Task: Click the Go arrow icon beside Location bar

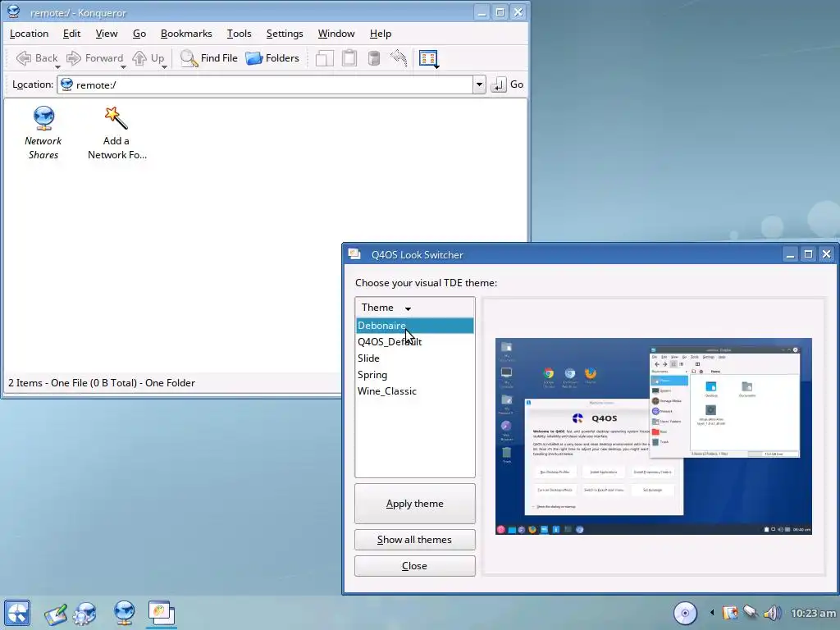Action: click(498, 84)
